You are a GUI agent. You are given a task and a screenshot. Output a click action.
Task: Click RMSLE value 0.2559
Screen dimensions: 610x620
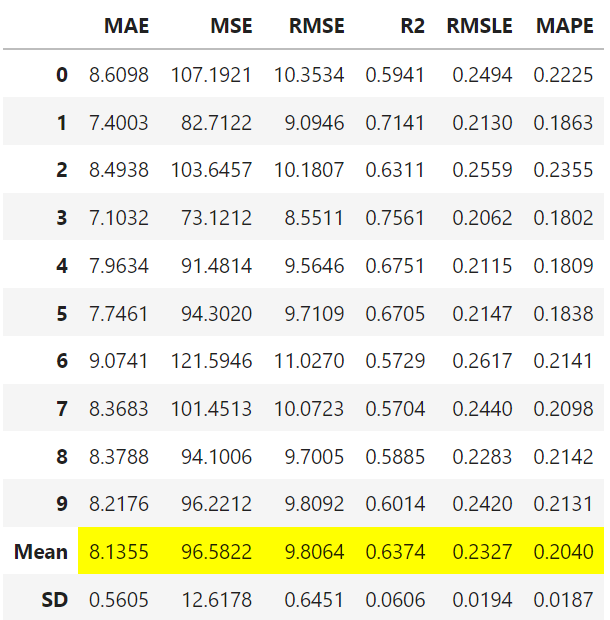[x=482, y=170]
